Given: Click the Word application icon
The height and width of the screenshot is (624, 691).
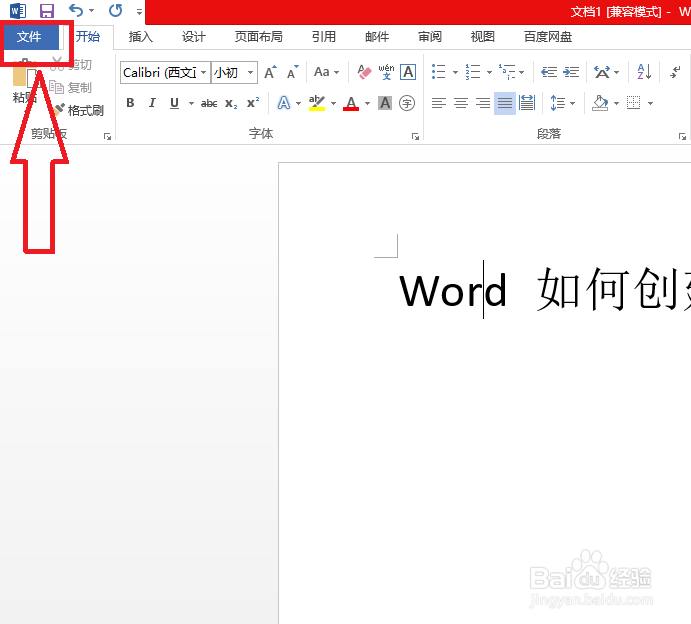Looking at the screenshot, I should click(x=18, y=10).
